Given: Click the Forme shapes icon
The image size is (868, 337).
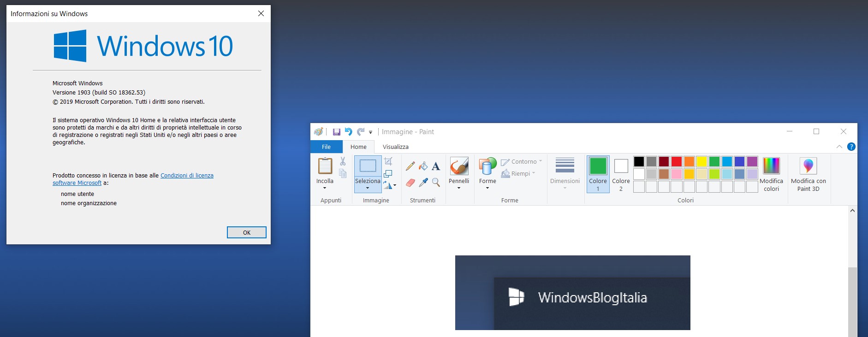Looking at the screenshot, I should (x=488, y=166).
